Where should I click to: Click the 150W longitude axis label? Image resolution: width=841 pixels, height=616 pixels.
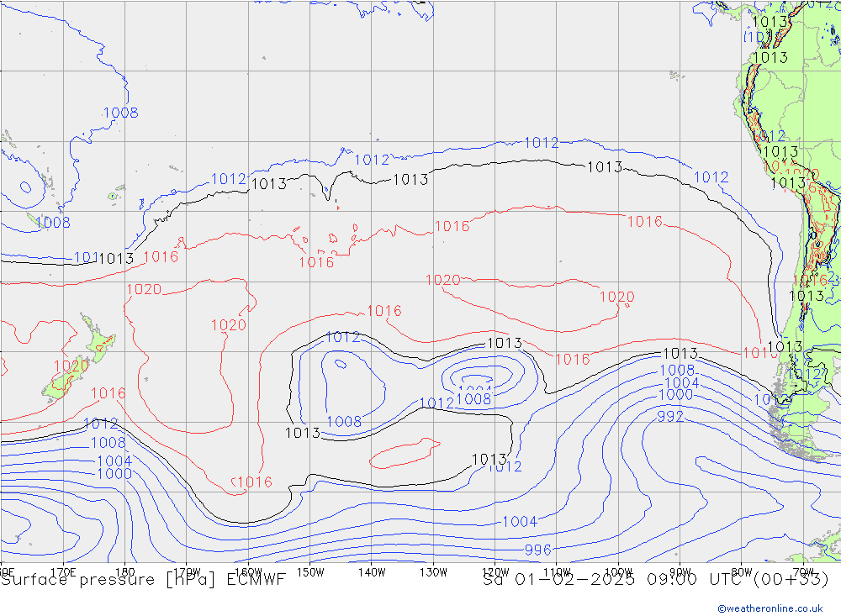[x=310, y=571]
